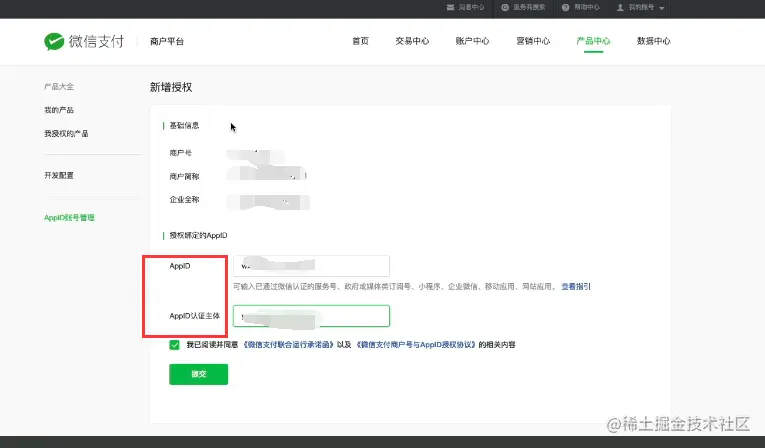Select 产品大全 in the sidebar
The image size is (765, 448).
click(x=59, y=86)
